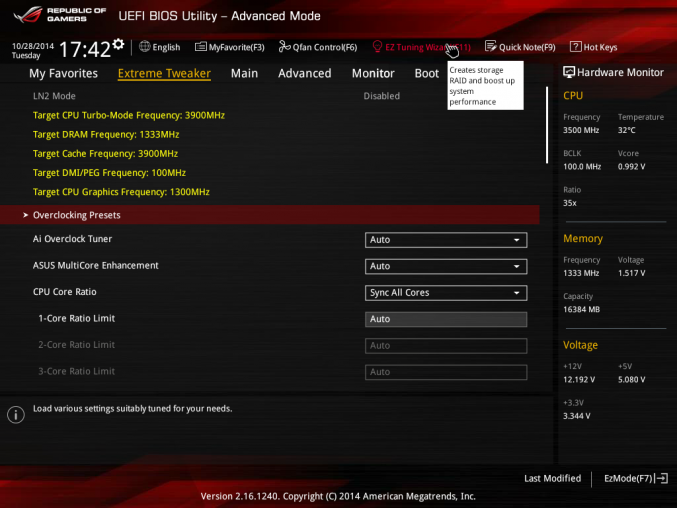Click the BCLK value 100.0 MHz

tap(582, 166)
